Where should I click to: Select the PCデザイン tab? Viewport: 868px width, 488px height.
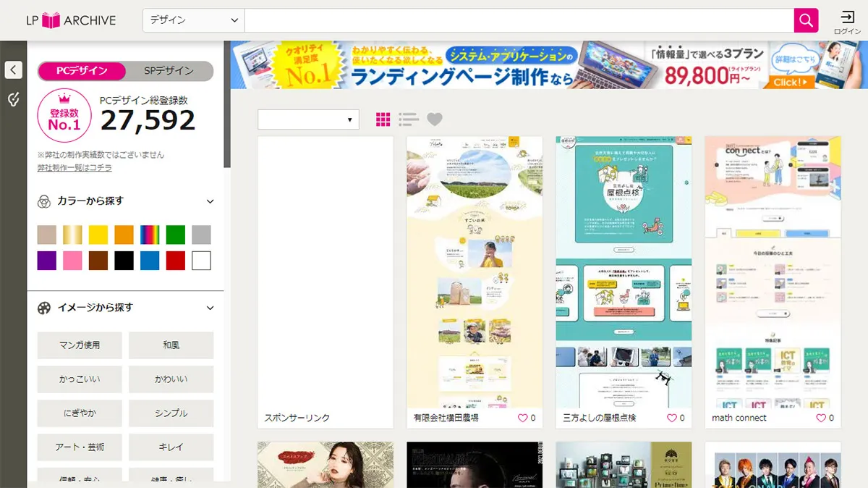[82, 70]
